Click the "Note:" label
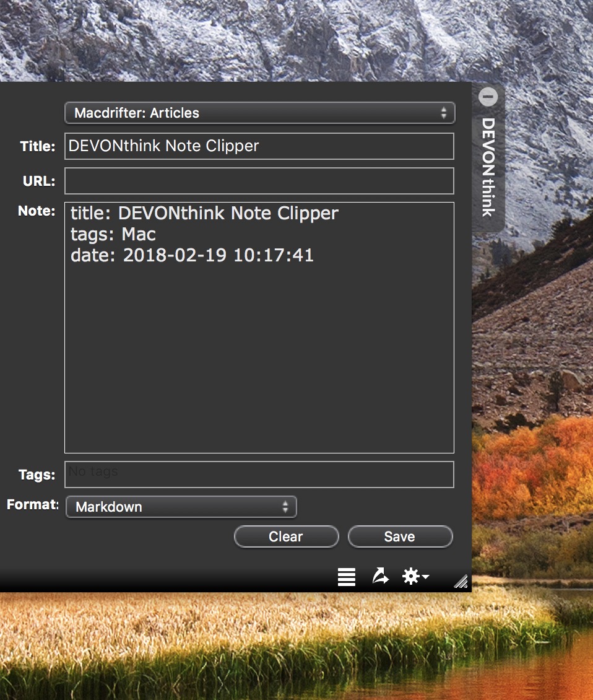593x700 pixels. [x=37, y=211]
